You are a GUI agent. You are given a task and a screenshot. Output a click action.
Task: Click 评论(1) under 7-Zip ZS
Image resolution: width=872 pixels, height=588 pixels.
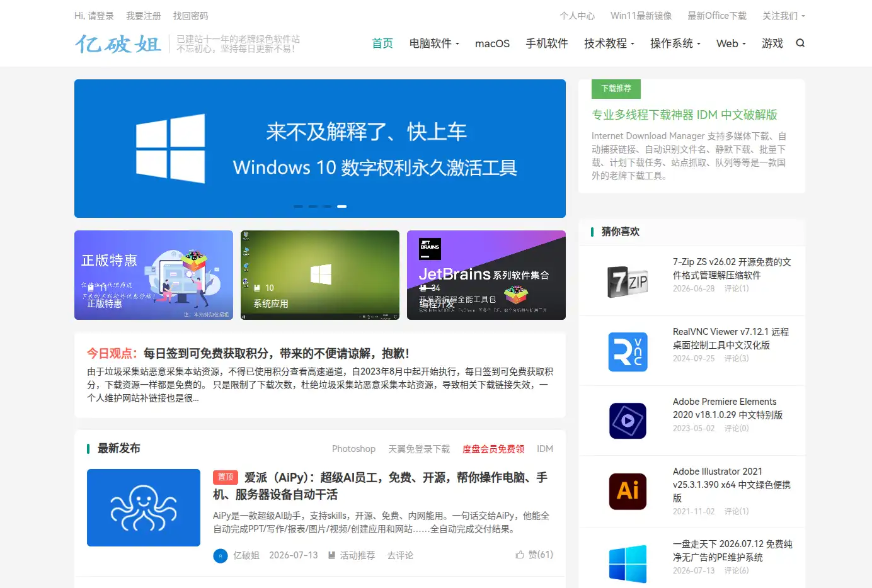point(737,288)
